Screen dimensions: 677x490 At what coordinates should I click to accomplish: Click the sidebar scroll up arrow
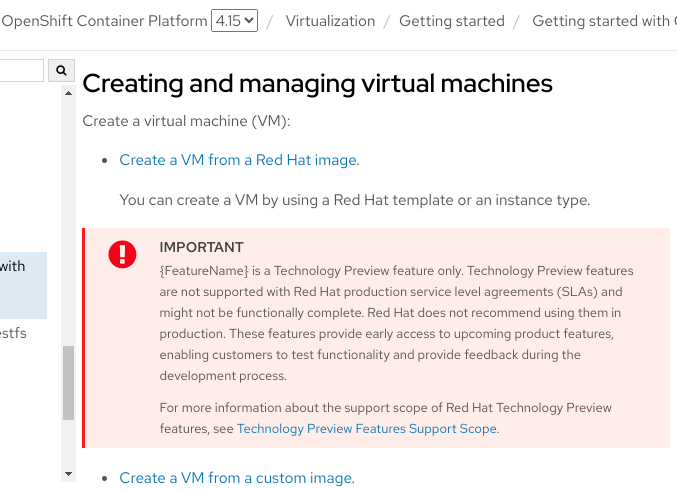pos(68,93)
